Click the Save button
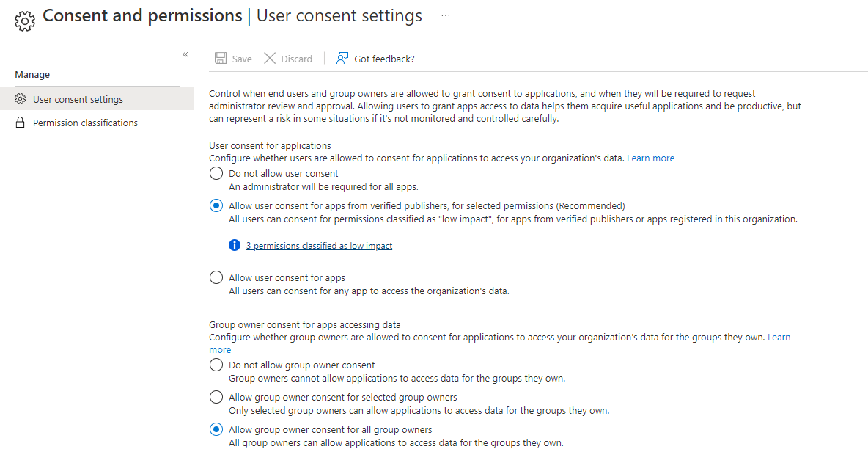The image size is (868, 474). (232, 58)
